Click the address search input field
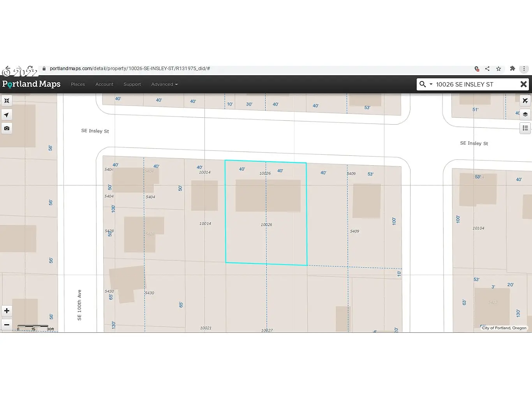Screen dimensions: 532x399 [475, 84]
